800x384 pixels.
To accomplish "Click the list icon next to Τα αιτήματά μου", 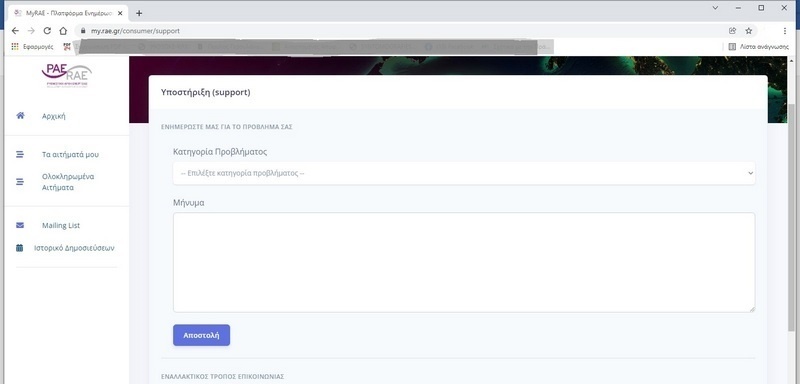I will [20, 154].
